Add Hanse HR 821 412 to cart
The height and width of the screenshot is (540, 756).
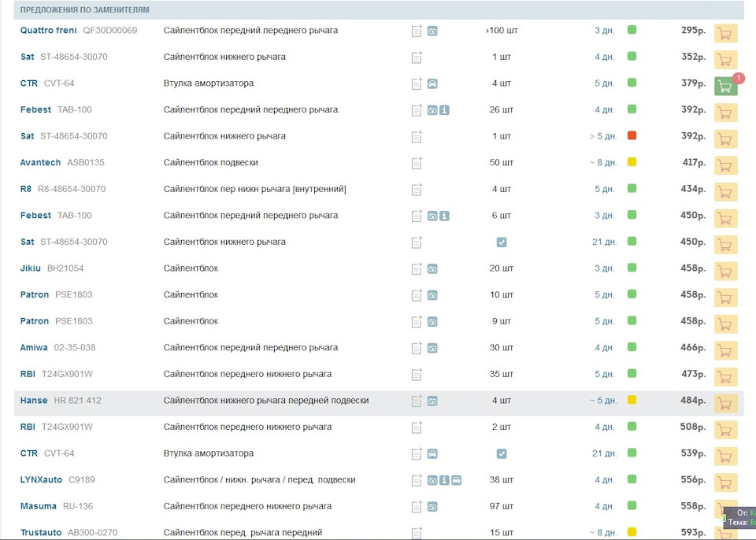point(725,404)
